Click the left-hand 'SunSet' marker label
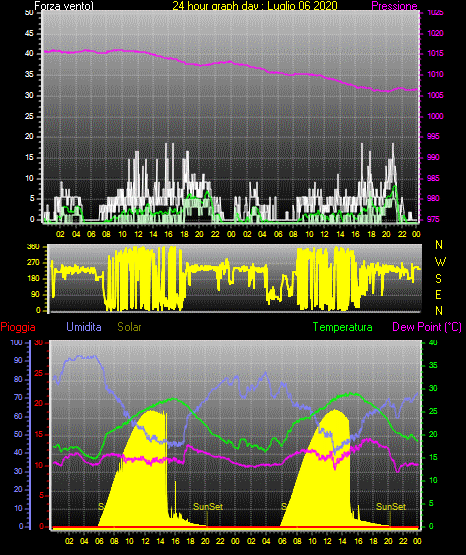466x555 pixels. point(208,507)
